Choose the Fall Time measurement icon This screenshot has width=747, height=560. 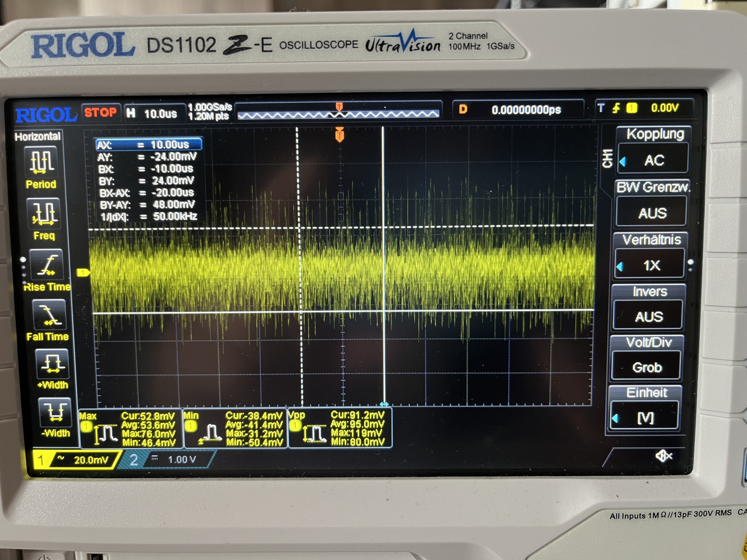coord(49,315)
